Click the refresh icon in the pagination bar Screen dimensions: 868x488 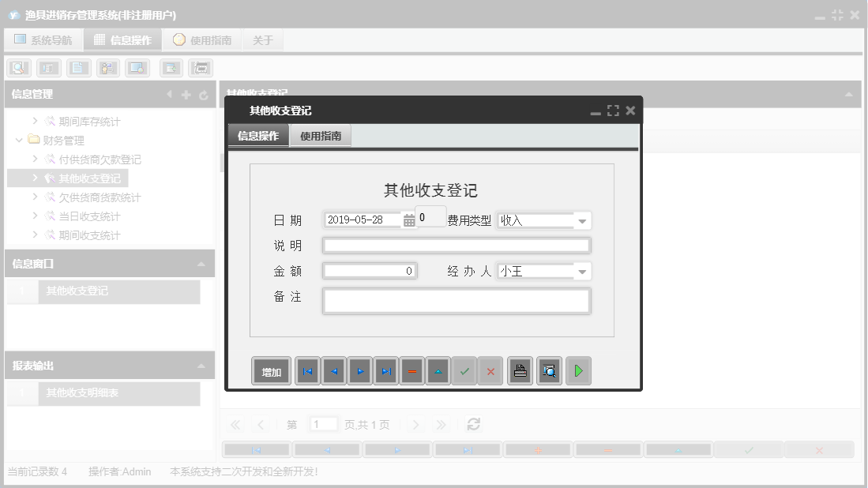472,424
